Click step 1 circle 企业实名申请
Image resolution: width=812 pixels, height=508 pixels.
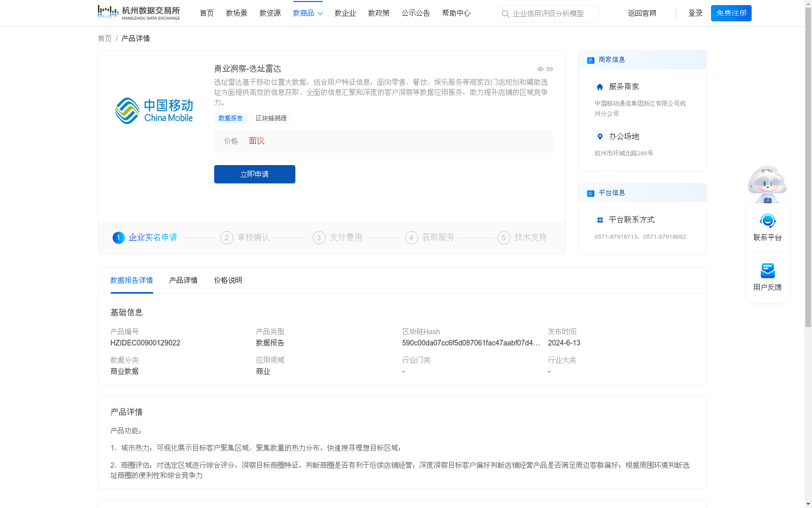119,238
